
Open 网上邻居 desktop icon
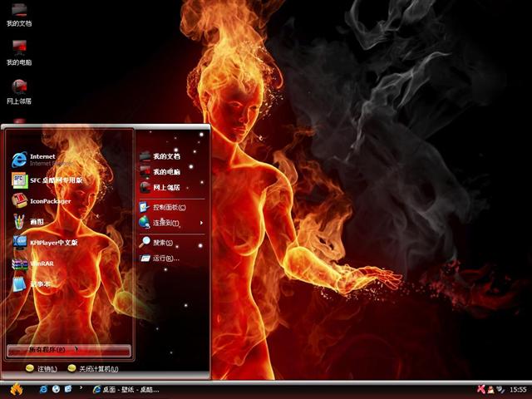(19, 91)
